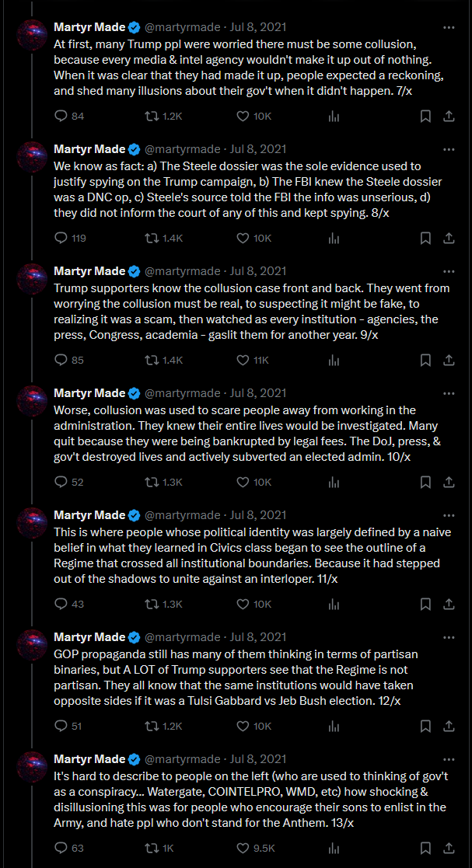472x868 pixels.
Task: Like the tweet 13/x with 9.5K likes
Action: (x=243, y=848)
